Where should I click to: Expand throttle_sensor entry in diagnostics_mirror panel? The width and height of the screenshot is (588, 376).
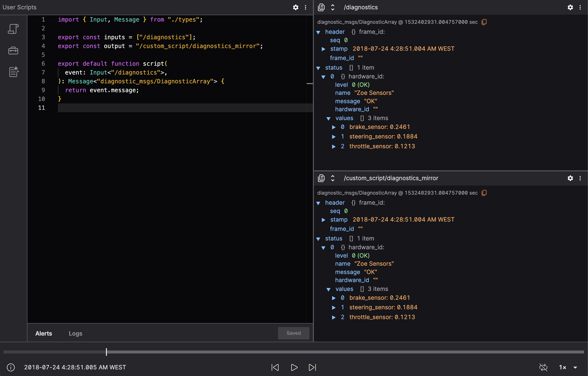tap(334, 317)
